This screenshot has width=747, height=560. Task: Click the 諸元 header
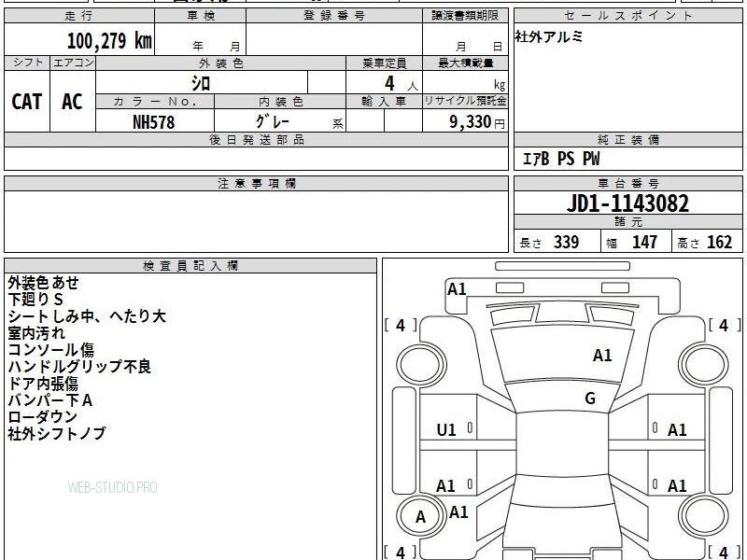click(x=627, y=221)
